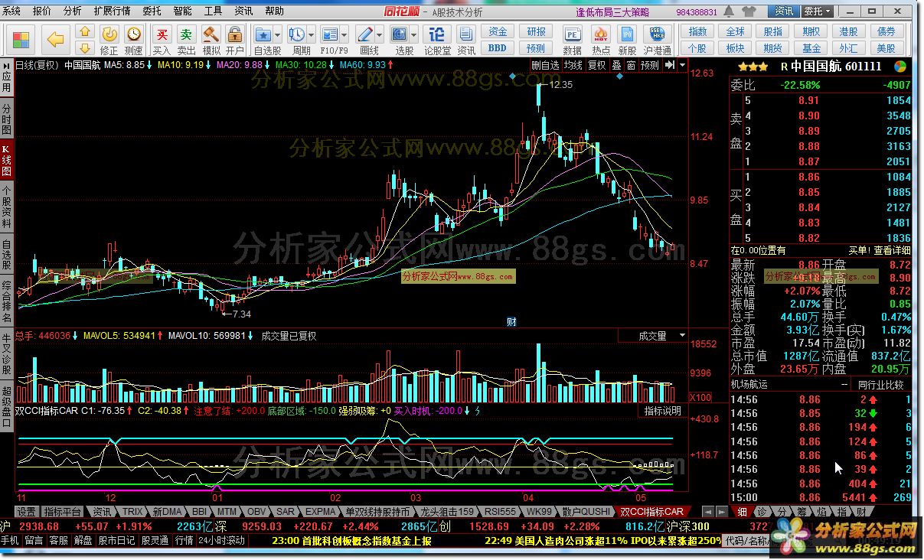Open the 报价 menu

(x=42, y=11)
